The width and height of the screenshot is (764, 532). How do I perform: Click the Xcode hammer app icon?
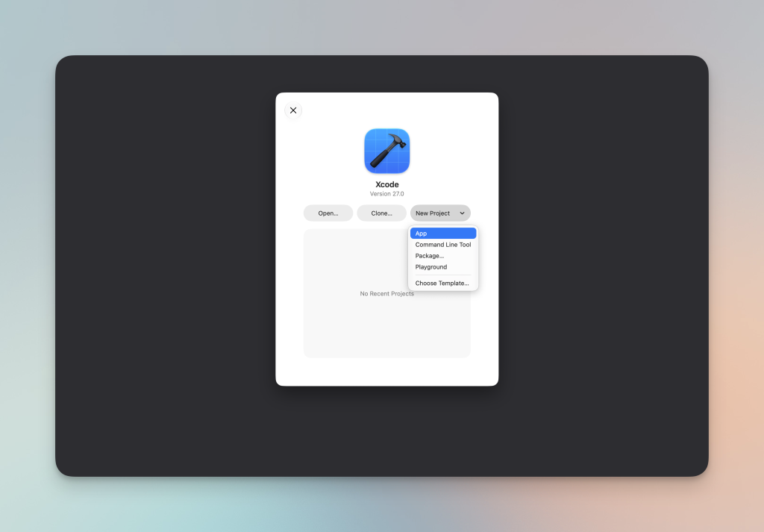click(387, 151)
